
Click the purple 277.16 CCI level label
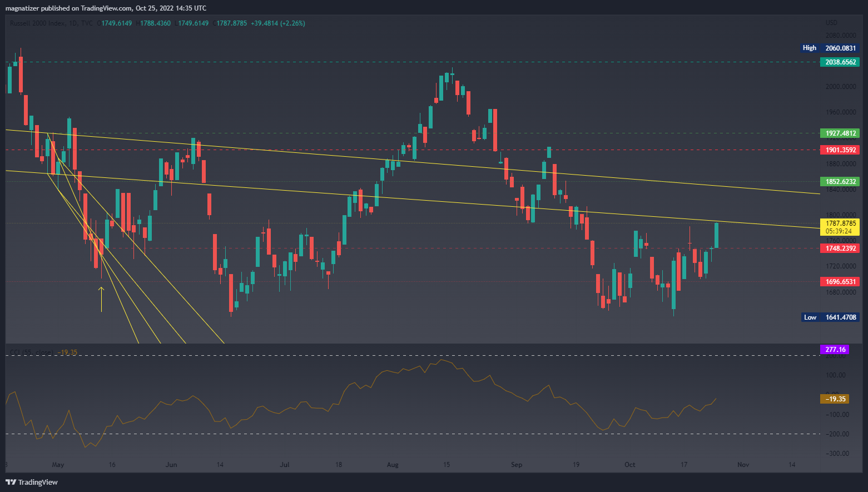pos(835,350)
